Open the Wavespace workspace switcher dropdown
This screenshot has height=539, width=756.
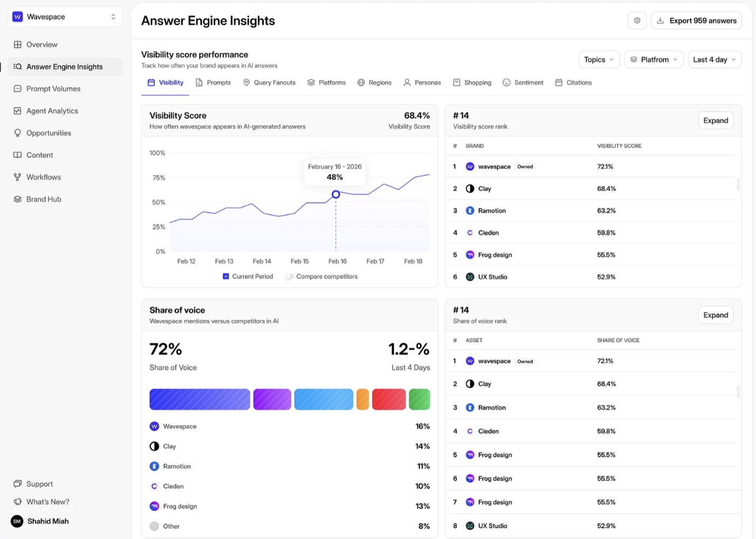pos(65,17)
